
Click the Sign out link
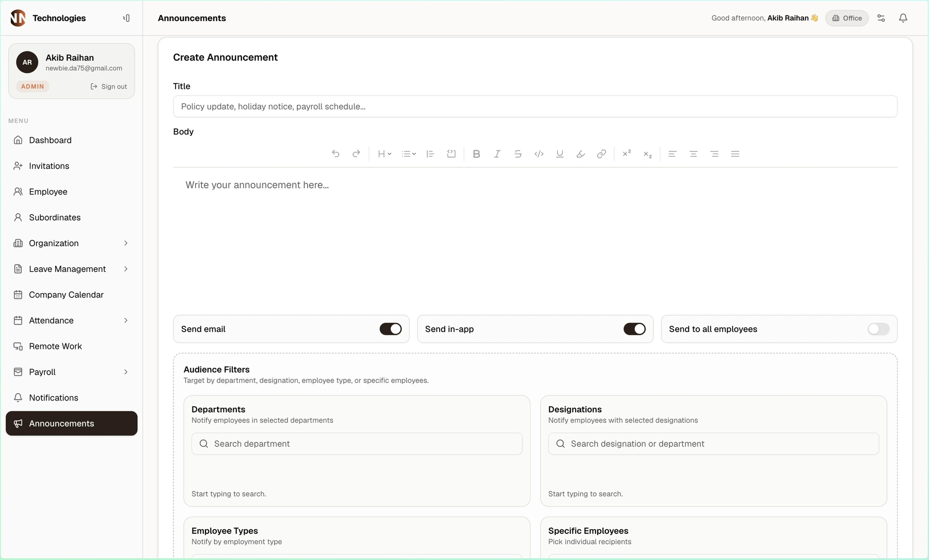pos(109,87)
